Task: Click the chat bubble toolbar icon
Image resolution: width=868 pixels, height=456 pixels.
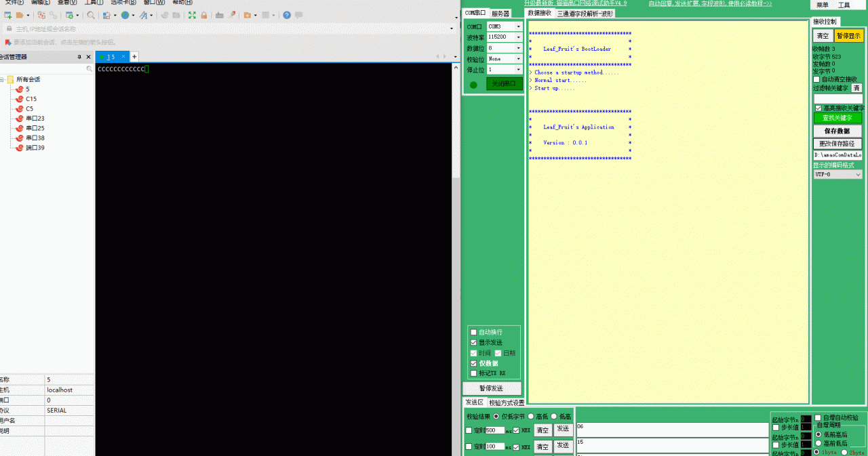Action: pos(298,15)
